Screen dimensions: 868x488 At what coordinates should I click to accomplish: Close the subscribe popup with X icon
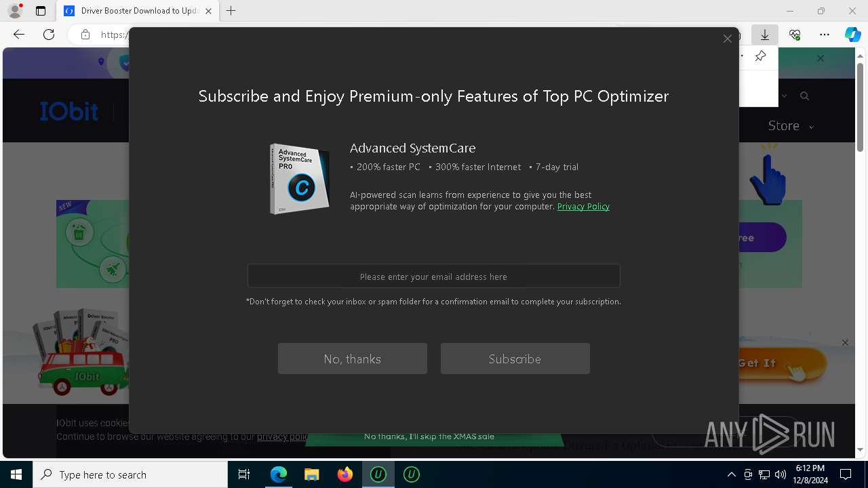click(x=727, y=39)
